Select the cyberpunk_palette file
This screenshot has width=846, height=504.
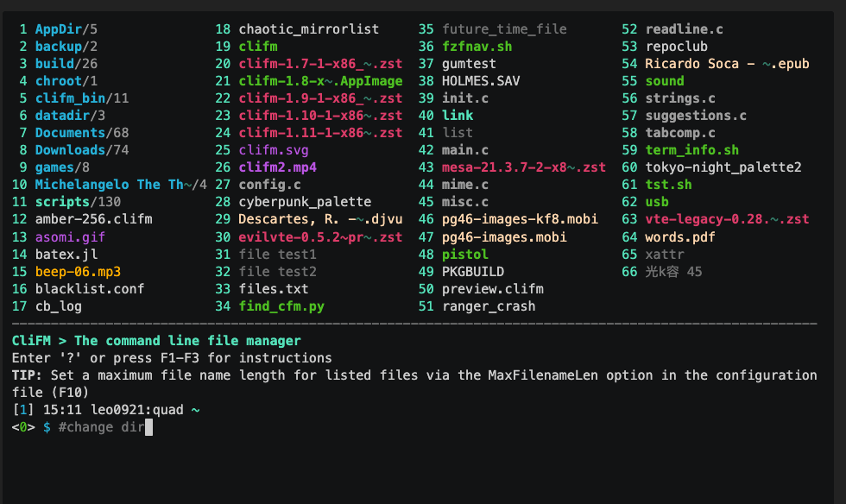[x=305, y=202]
